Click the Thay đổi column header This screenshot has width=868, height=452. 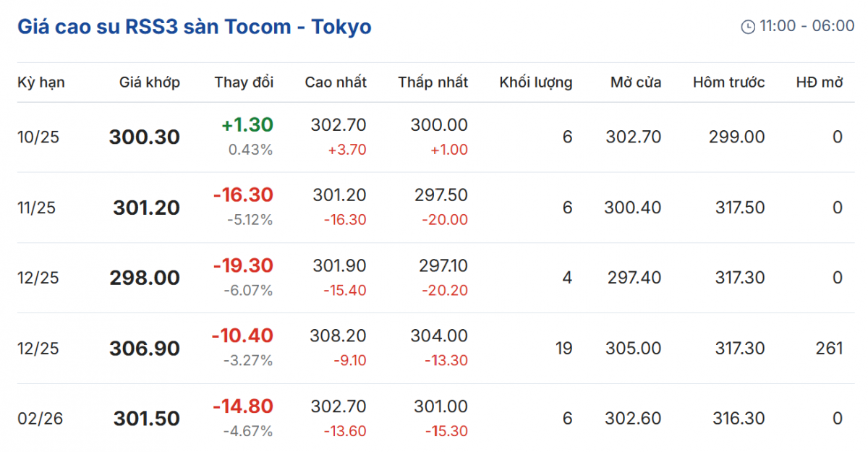[x=244, y=82]
